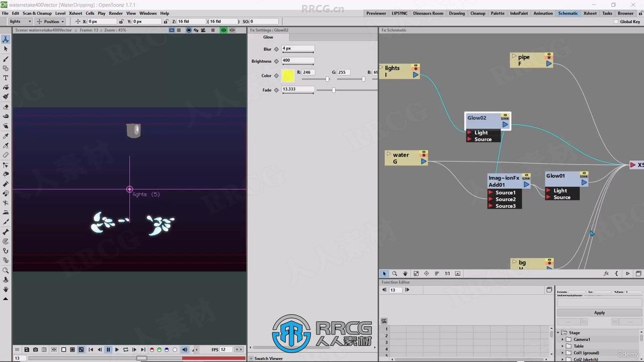Expand the Table tree item
This screenshot has height=362, width=644.
point(563,346)
